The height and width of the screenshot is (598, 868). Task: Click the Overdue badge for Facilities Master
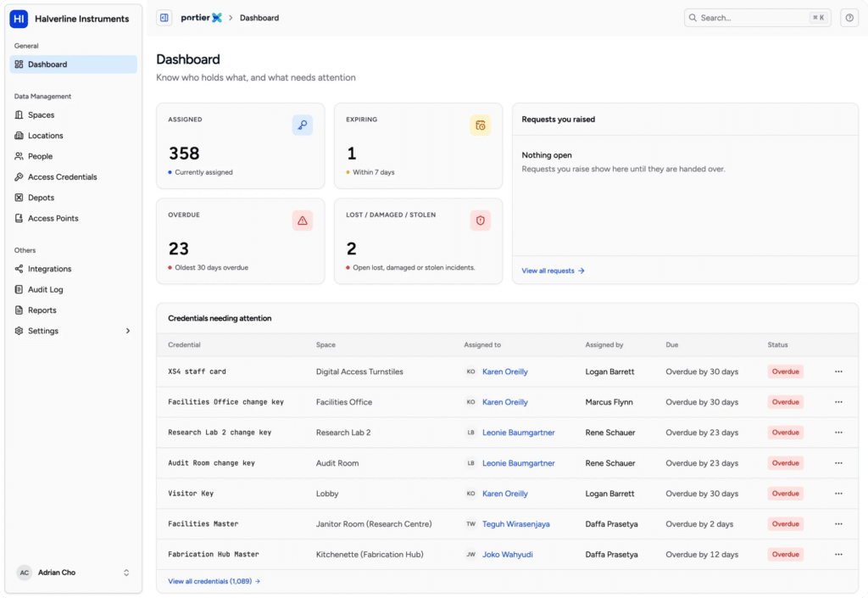pos(786,524)
